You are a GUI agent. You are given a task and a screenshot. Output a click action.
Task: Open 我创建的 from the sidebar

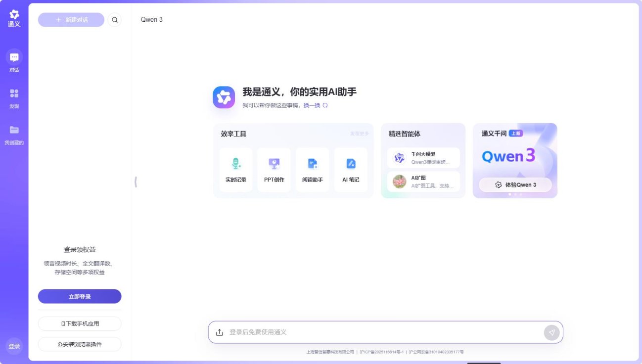point(14,134)
